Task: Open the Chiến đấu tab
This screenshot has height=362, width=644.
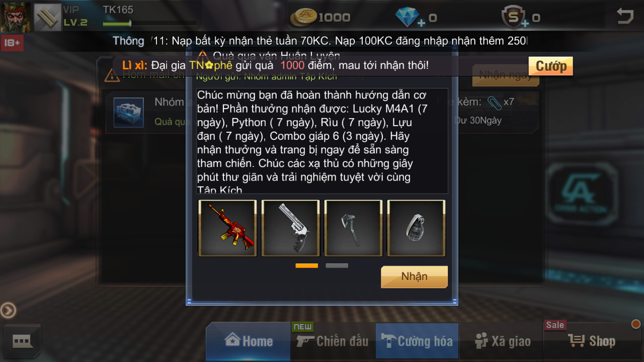Action: tap(333, 341)
